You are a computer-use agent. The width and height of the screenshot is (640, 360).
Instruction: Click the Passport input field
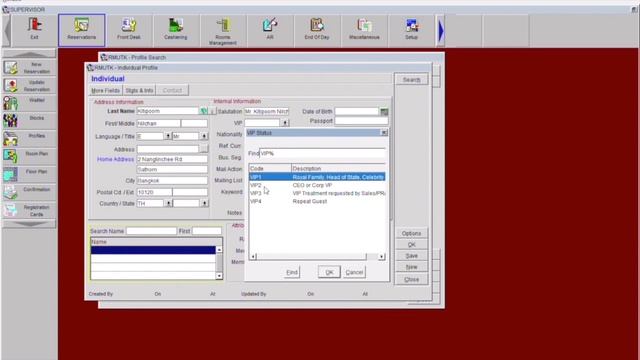[361, 121]
